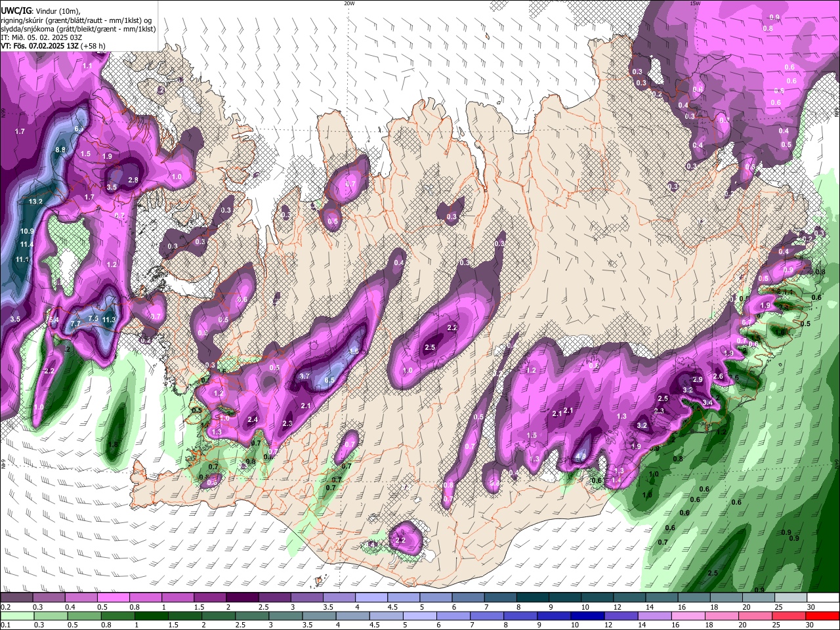Click the '0.2' label in the upper legend row

[x=5, y=607]
